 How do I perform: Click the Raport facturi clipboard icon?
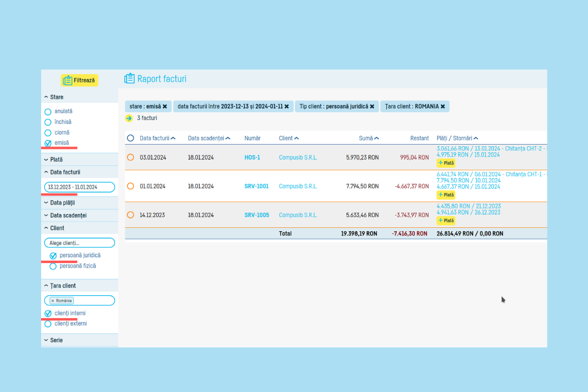pyautogui.click(x=129, y=79)
